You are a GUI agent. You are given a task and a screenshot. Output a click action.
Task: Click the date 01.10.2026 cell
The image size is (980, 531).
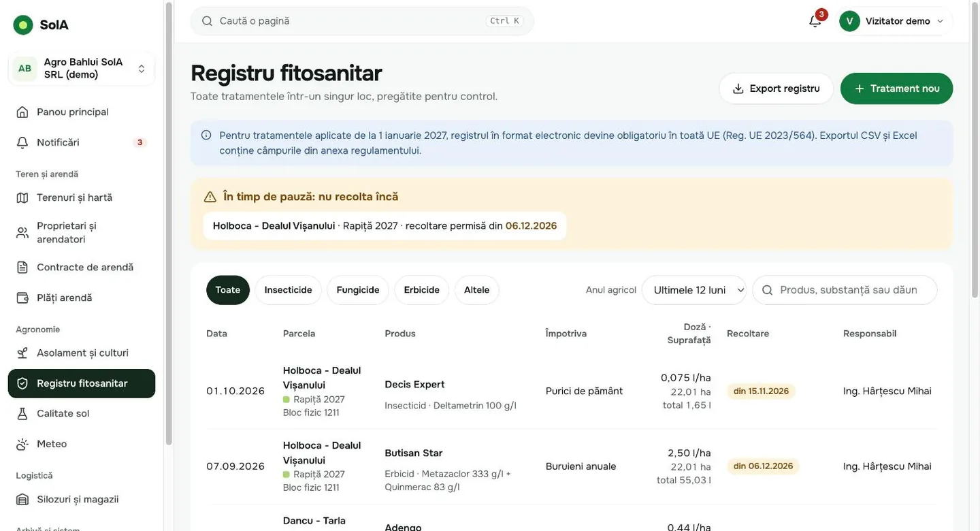(x=235, y=391)
